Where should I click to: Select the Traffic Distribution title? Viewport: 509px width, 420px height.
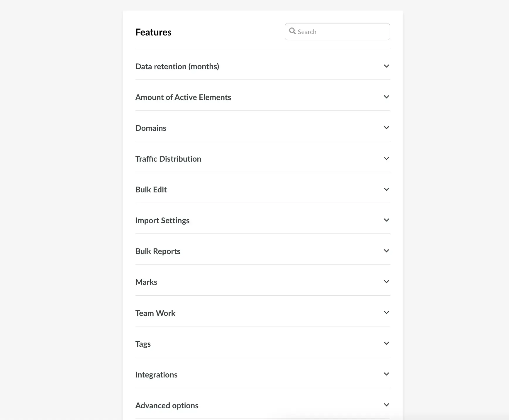tap(168, 159)
